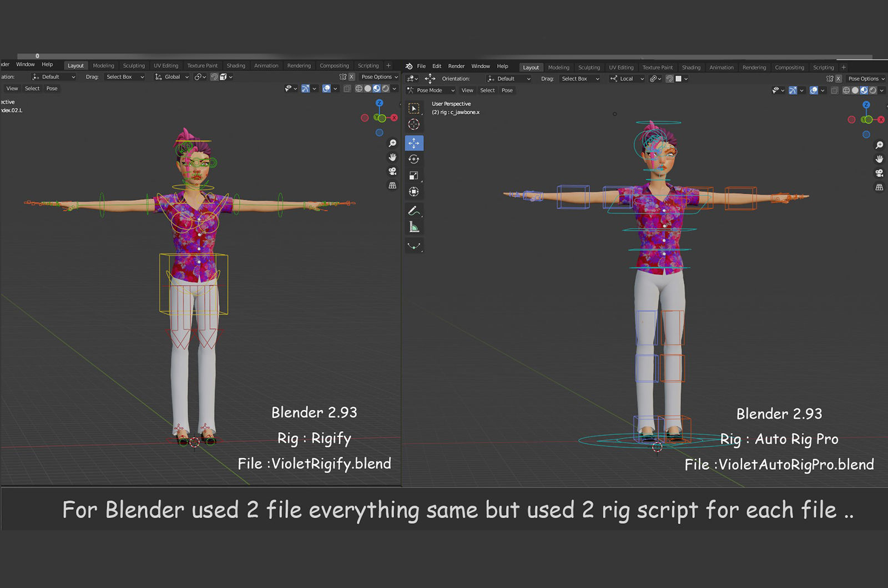Toggle orthographic grid icon in left viewport

click(392, 185)
